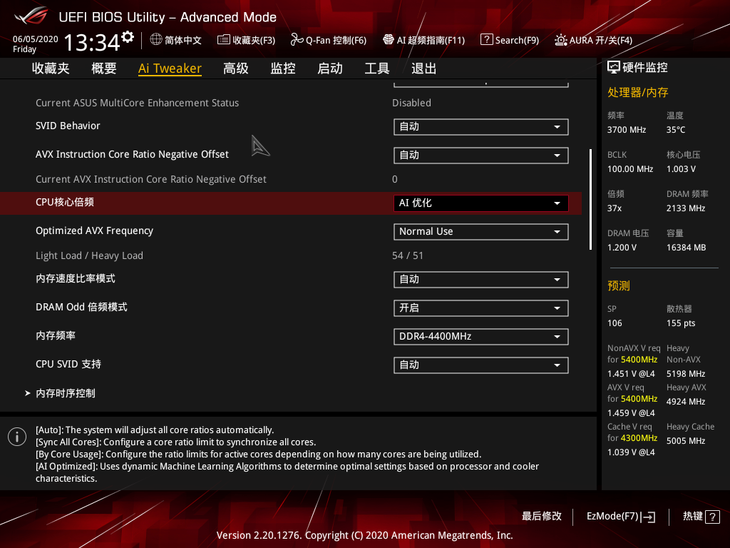Open AVX Instruction Core Ratio Negative Offset dropdown
The width and height of the screenshot is (730, 548).
480,155
